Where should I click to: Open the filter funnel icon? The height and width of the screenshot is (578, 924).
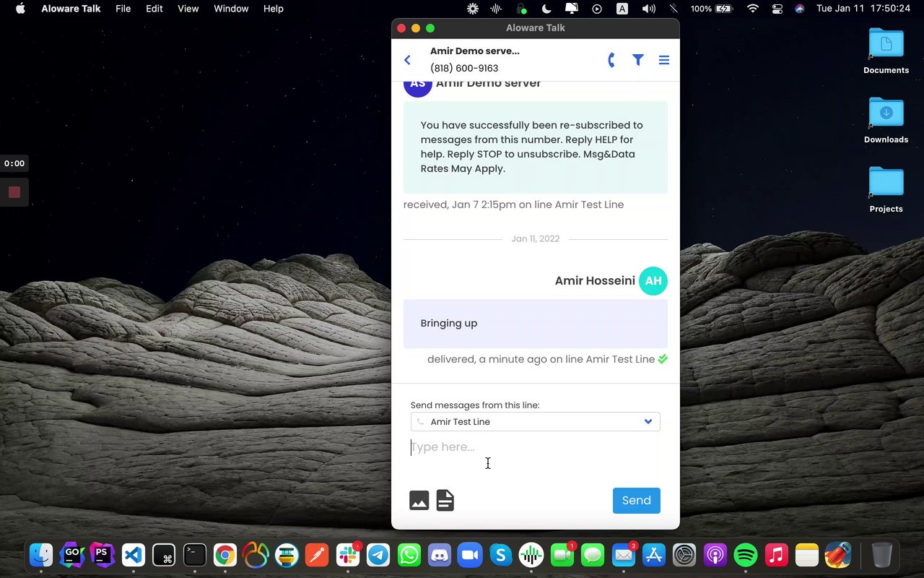pos(638,60)
